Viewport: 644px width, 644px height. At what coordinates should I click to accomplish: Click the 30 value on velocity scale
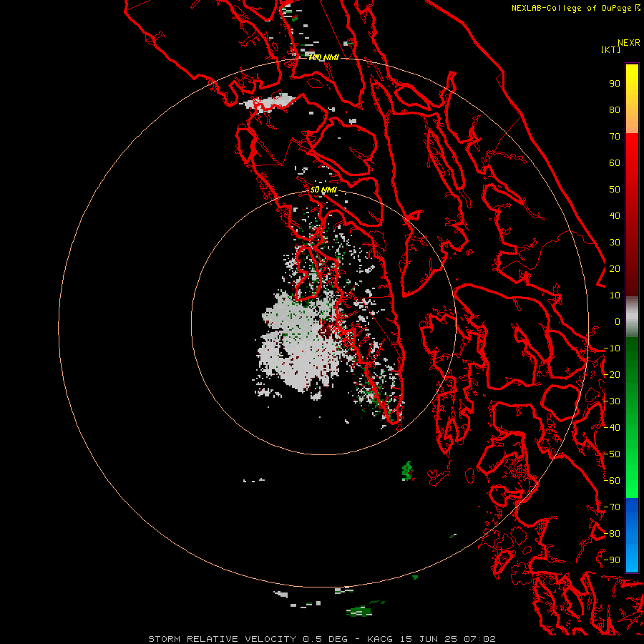point(615,243)
